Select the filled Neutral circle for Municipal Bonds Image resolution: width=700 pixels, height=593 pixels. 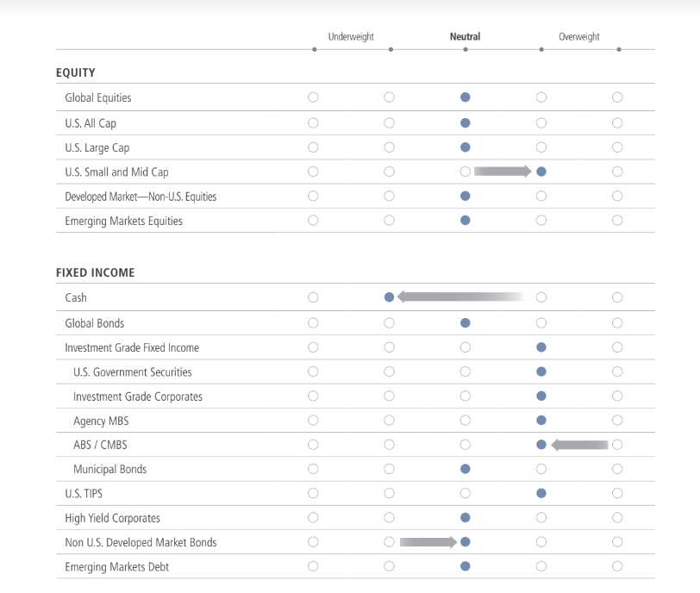tap(466, 469)
